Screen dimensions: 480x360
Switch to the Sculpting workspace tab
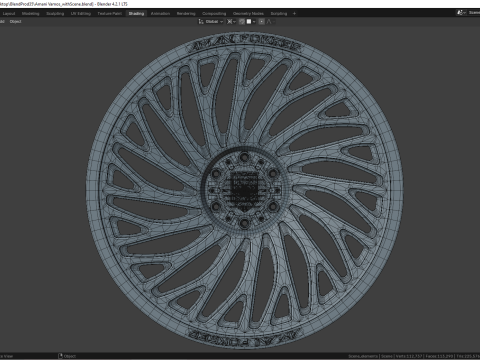(x=55, y=14)
